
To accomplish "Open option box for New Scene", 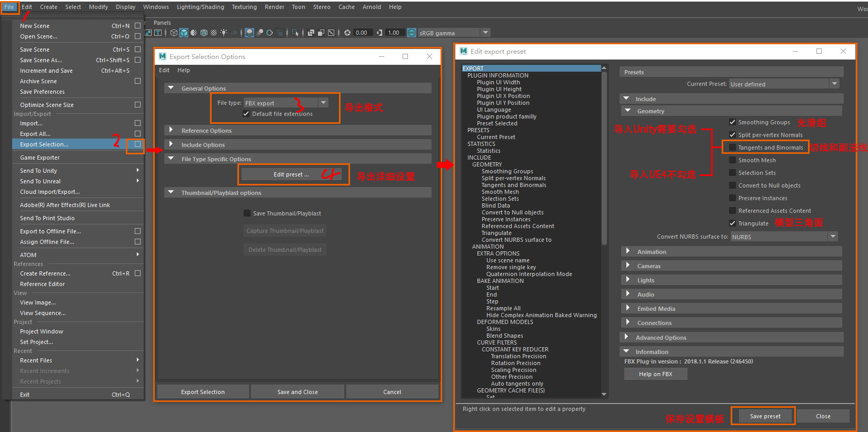I will [x=137, y=25].
